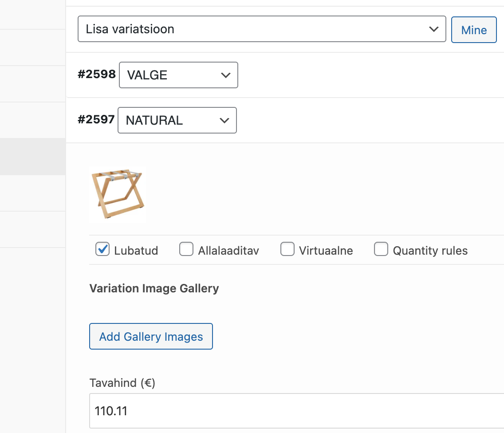
Task: Click the Add Gallery Images button
Action: coord(151,336)
